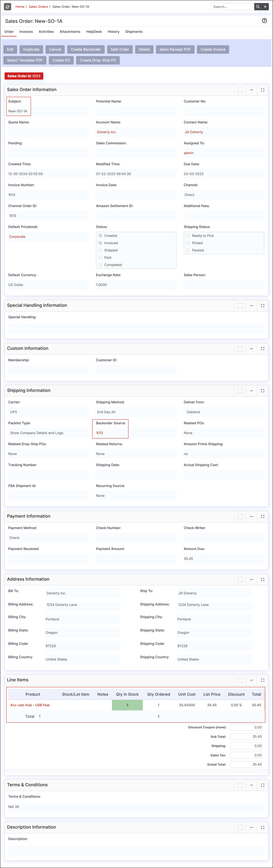The height and width of the screenshot is (868, 273).
Task: Go to the Home breadcrumb link
Action: click(20, 7)
